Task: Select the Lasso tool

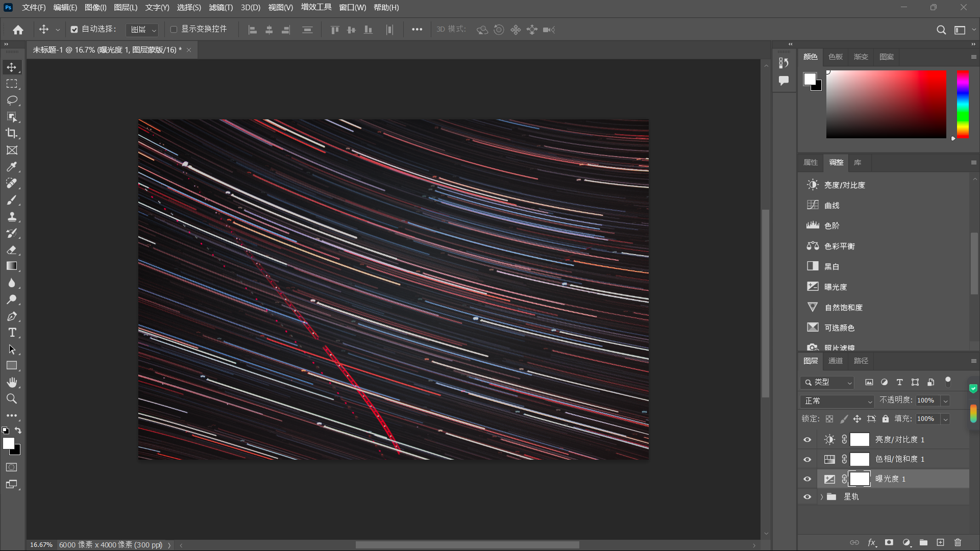Action: coord(12,101)
